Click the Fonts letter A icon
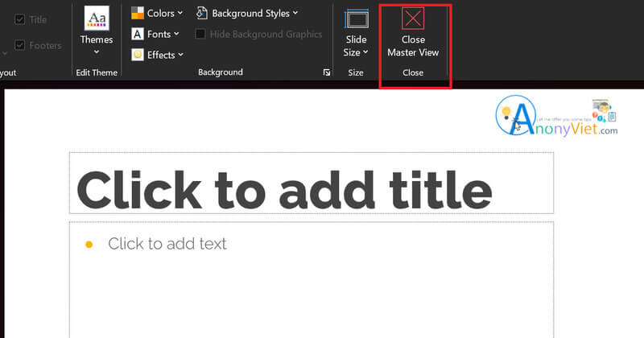Image resolution: width=644 pixels, height=338 pixels. pos(137,34)
